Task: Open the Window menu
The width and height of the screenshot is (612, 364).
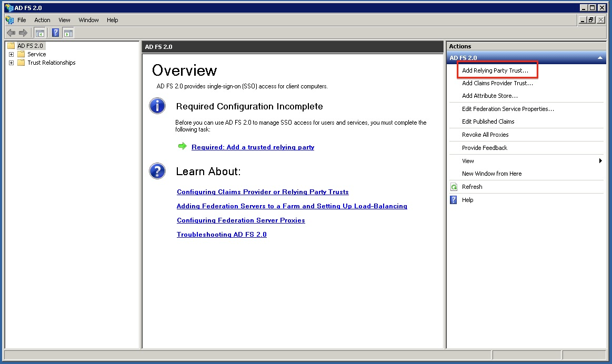Action: click(x=88, y=19)
